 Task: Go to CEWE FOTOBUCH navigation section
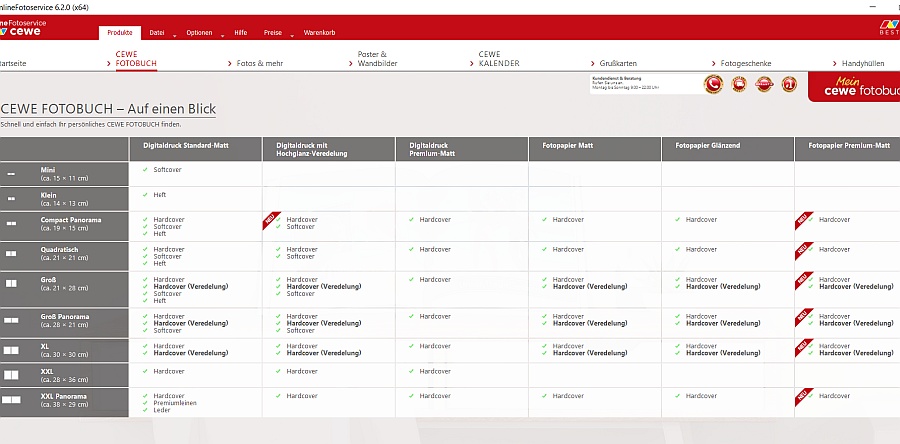point(136,59)
